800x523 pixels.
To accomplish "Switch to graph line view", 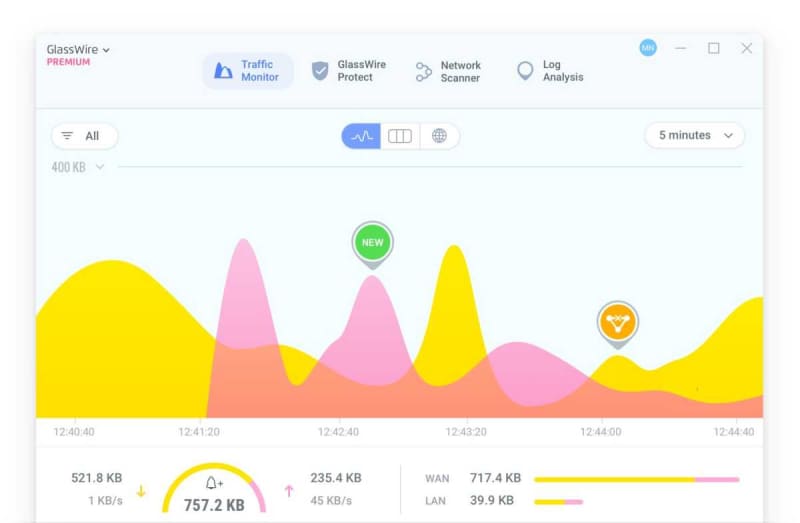I will (x=361, y=136).
